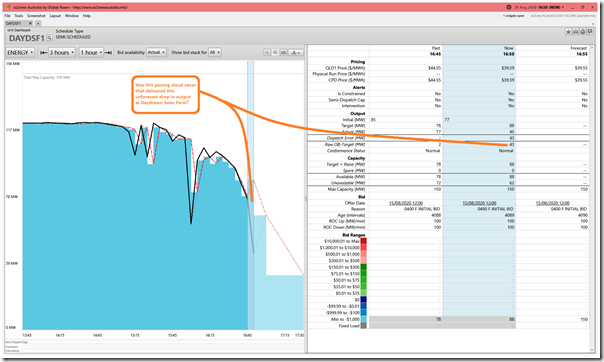Click the table scrollbar up arrow

(593, 48)
